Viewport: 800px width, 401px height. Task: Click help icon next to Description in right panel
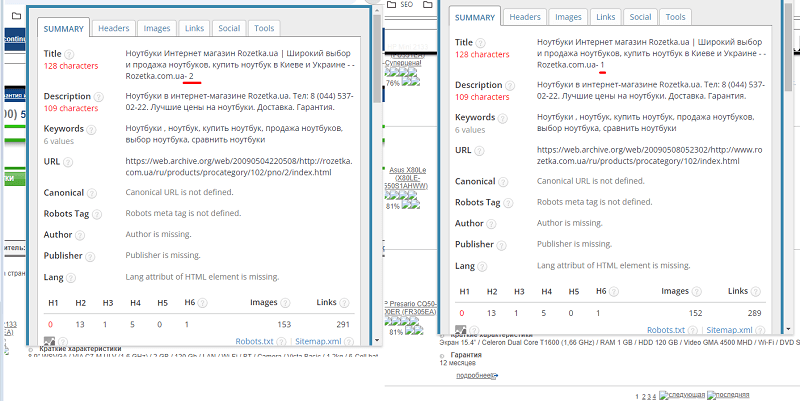510,86
